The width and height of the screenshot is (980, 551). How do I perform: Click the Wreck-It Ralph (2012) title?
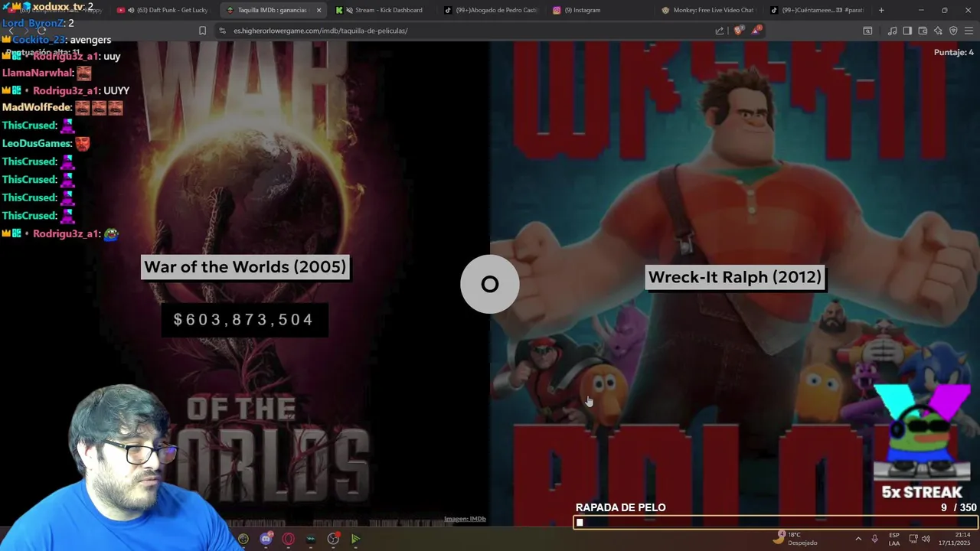734,277
